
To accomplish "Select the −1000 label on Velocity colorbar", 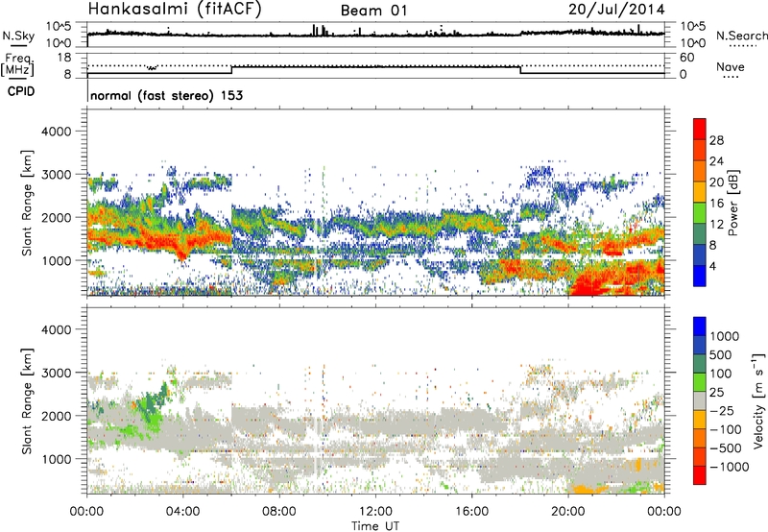I will (x=730, y=467).
